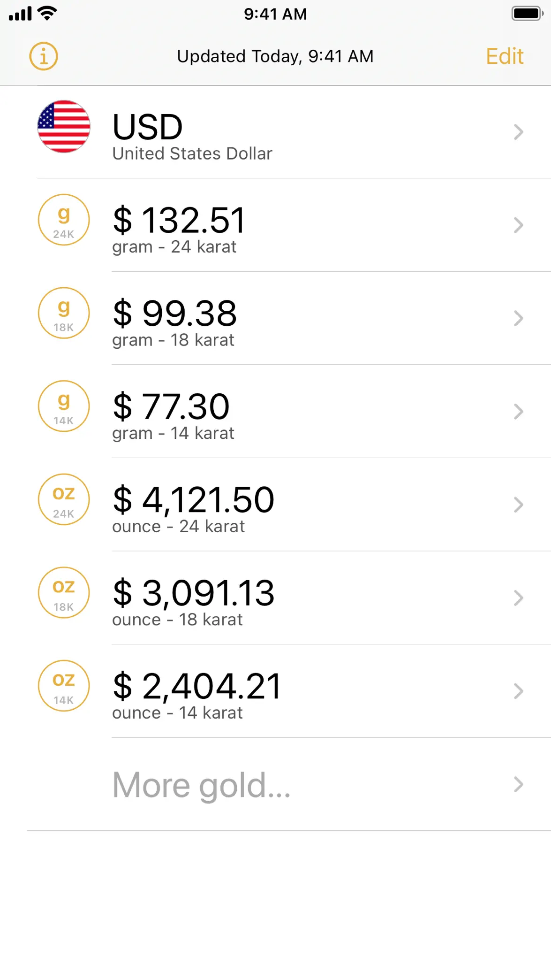Select the ounce 24K gold icon
This screenshot has width=551, height=980.
click(x=64, y=499)
